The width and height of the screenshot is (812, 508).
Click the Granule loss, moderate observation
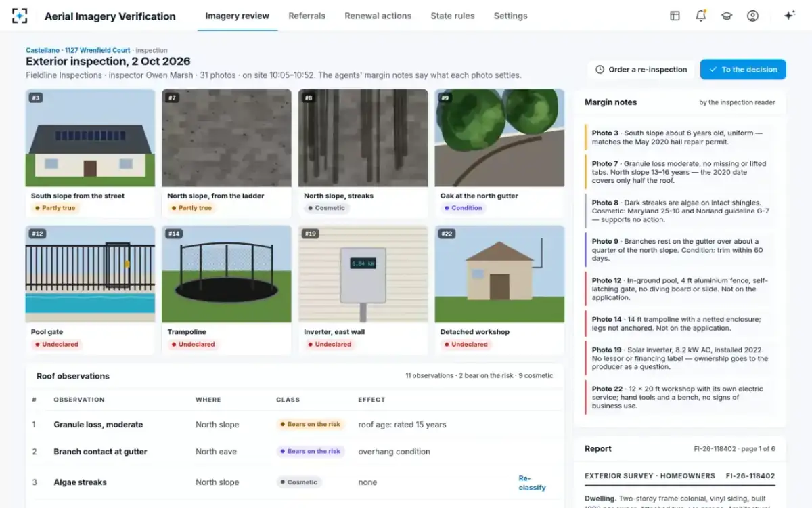point(98,425)
